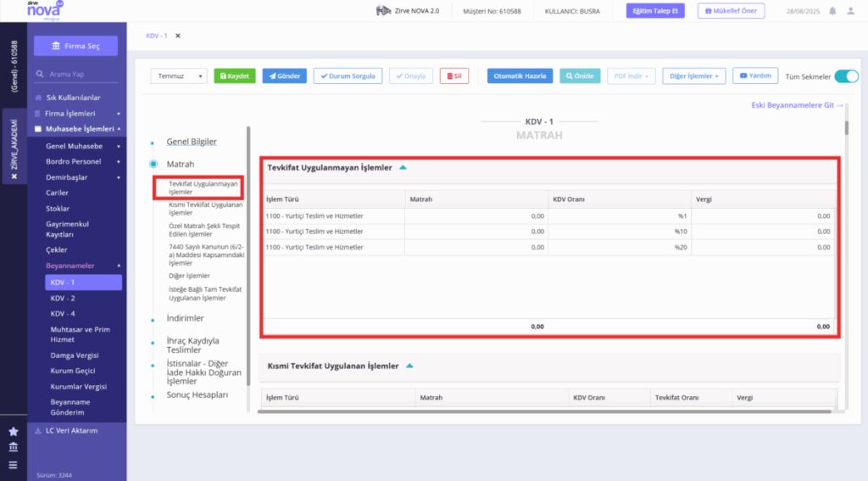Click the bank building icon in left rail
This screenshot has width=868, height=481.
14,447
